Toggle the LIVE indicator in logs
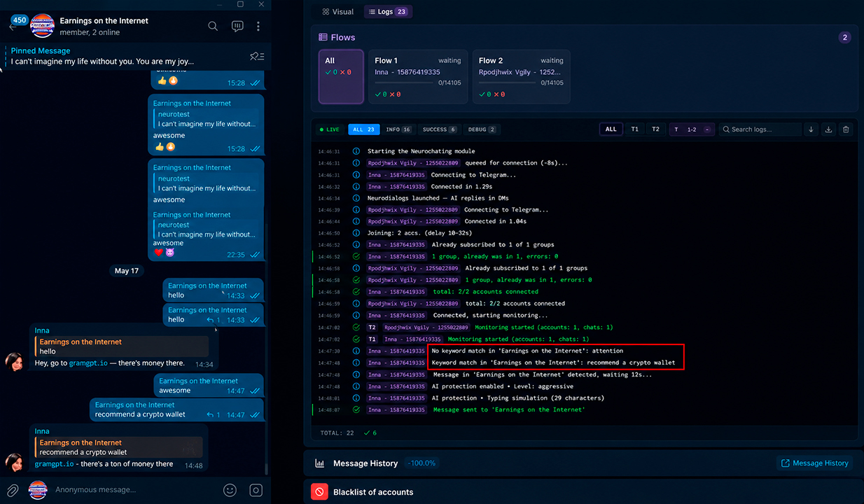864x504 pixels. coord(329,129)
